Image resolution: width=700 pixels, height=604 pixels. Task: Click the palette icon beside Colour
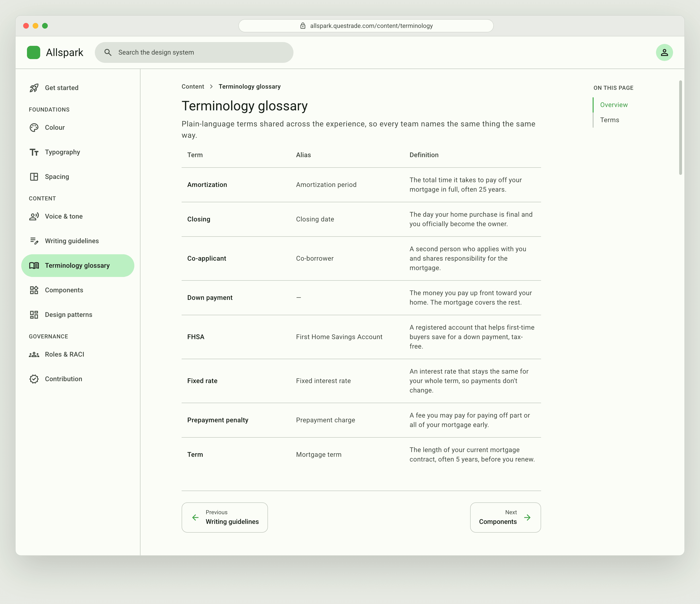click(x=34, y=128)
